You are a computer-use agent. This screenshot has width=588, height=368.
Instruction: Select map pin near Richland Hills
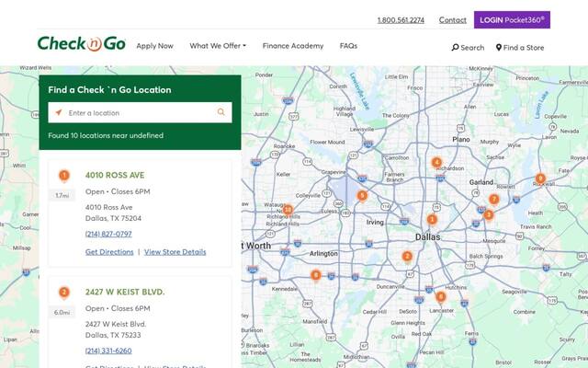point(288,211)
